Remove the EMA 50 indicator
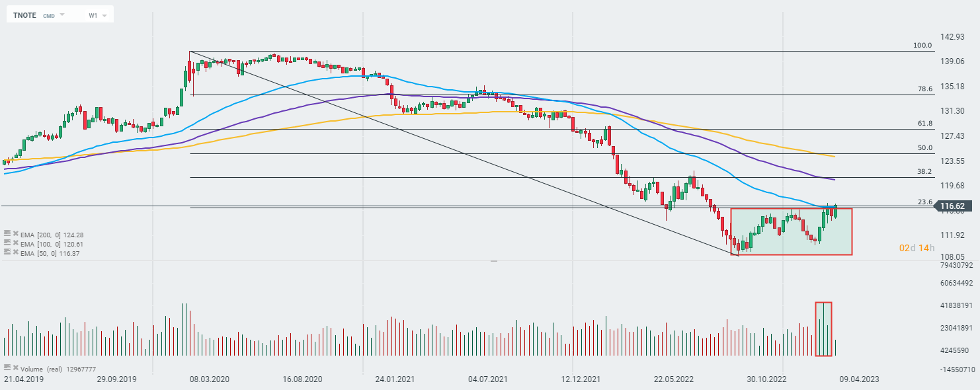 click(15, 253)
